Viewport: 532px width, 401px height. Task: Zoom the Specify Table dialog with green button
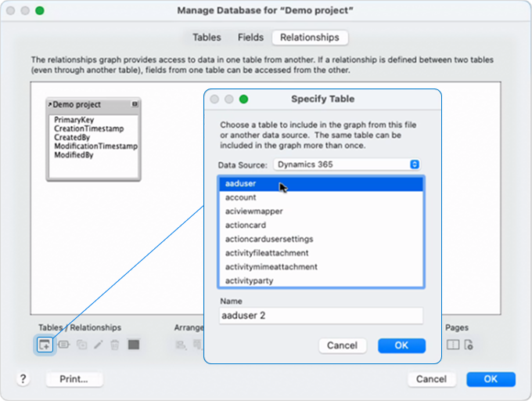click(243, 99)
